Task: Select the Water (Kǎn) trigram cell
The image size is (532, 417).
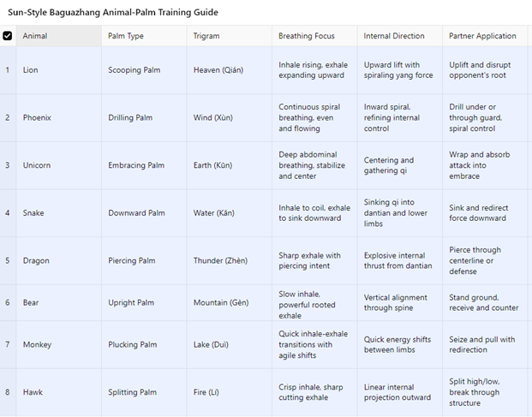Action: pyautogui.click(x=214, y=213)
